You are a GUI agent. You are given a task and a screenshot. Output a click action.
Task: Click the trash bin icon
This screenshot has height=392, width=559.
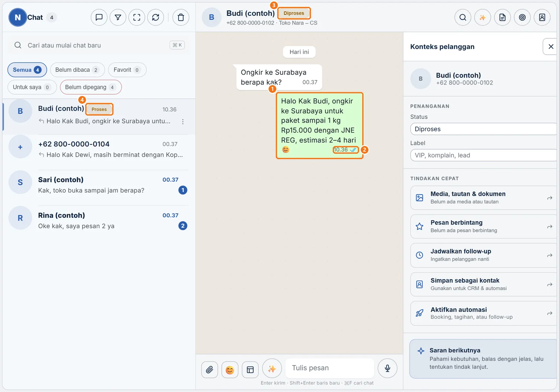tap(181, 17)
